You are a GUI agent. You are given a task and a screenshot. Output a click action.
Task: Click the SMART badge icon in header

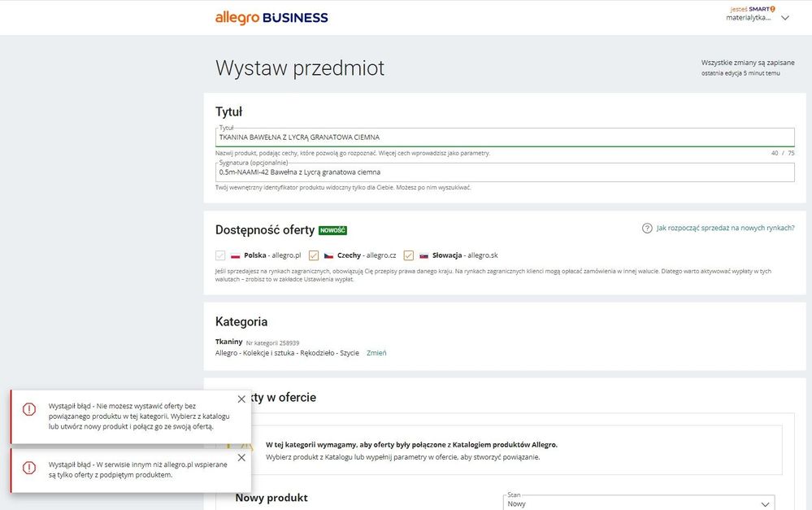click(773, 8)
